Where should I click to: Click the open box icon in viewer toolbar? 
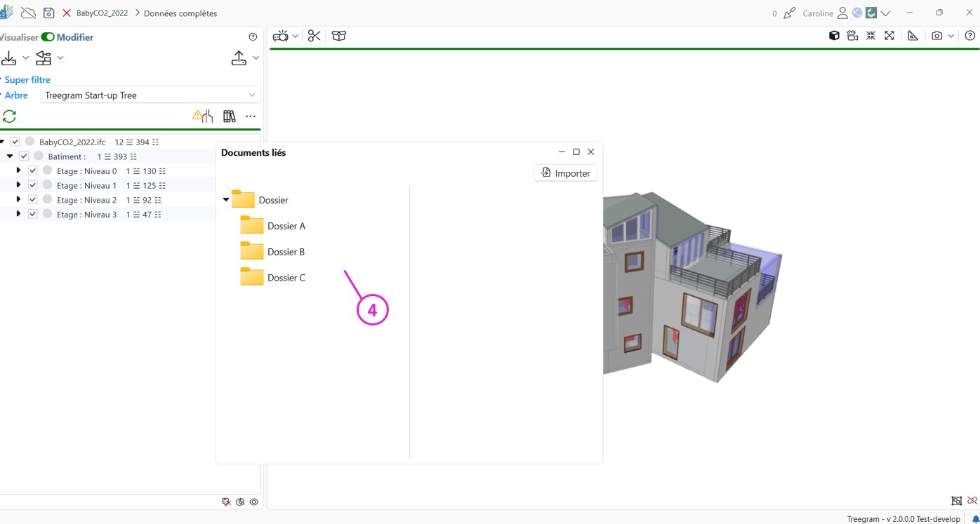[339, 36]
